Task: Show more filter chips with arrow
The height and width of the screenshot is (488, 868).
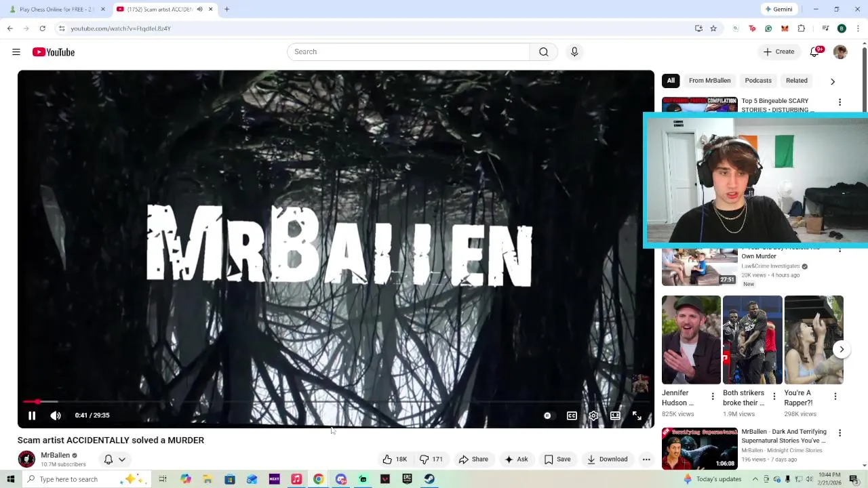Action: (x=833, y=81)
